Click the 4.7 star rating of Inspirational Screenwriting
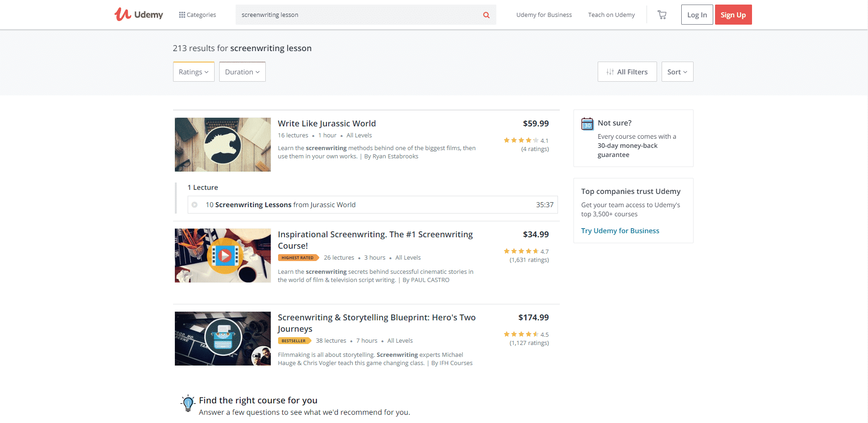 click(526, 251)
